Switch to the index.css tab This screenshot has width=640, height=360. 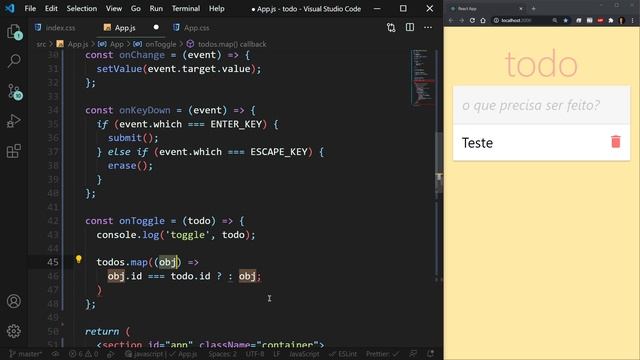[x=56, y=27]
